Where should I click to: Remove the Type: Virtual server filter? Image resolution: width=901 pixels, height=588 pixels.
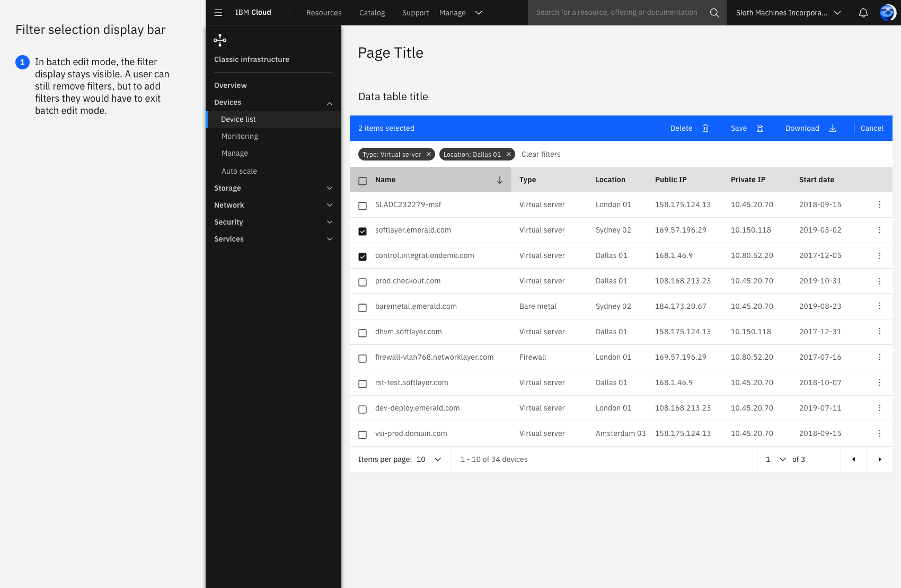(429, 154)
